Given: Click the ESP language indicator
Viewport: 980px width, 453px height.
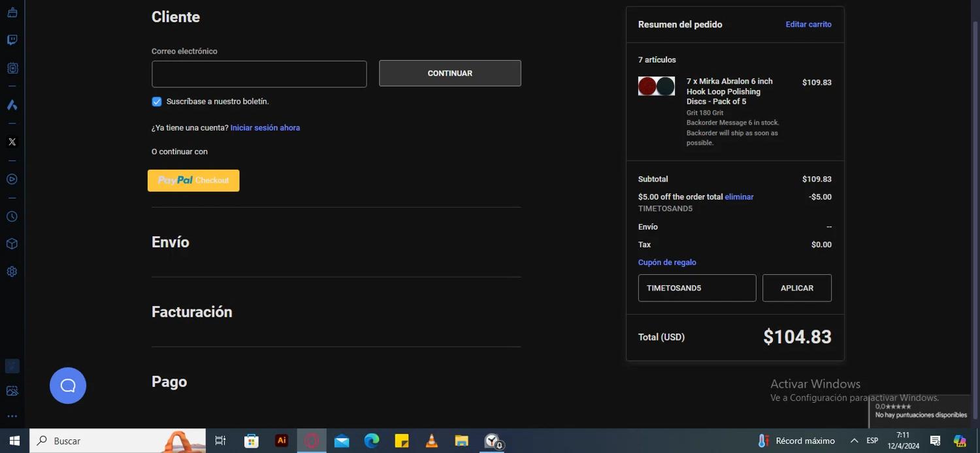Looking at the screenshot, I should coord(872,441).
